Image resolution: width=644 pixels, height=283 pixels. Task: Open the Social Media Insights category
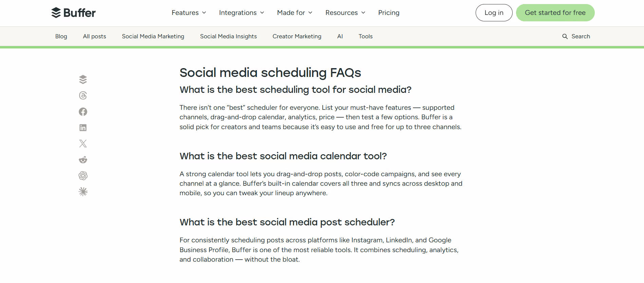click(228, 36)
